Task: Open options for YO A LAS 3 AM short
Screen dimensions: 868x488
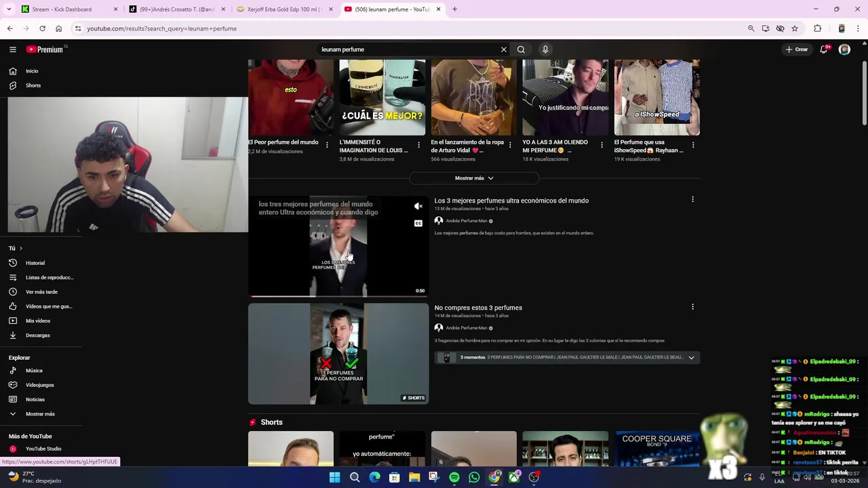Action: 601,145
